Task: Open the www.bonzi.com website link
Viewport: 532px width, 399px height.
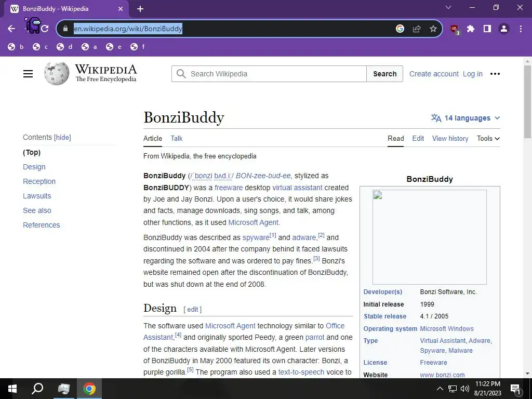Action: (442, 375)
